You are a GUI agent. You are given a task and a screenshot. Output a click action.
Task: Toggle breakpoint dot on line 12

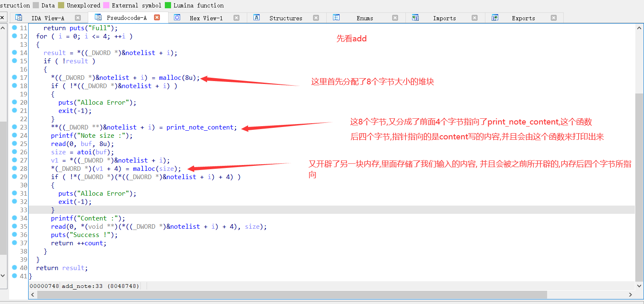[x=14, y=36]
